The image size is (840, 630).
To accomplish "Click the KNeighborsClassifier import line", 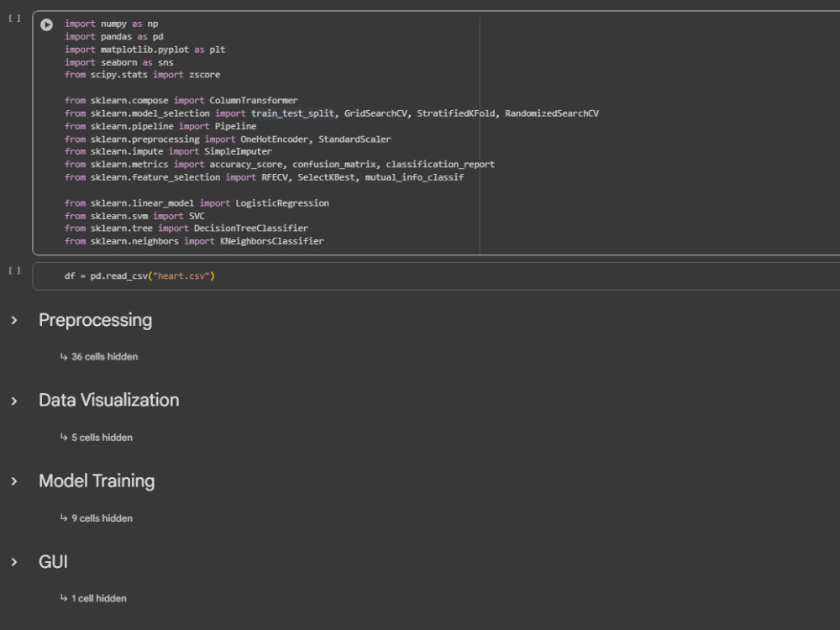I will pos(195,241).
